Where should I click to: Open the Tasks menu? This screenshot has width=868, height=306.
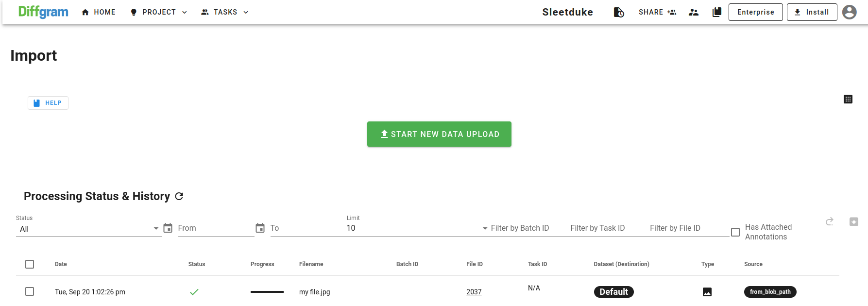tap(225, 12)
